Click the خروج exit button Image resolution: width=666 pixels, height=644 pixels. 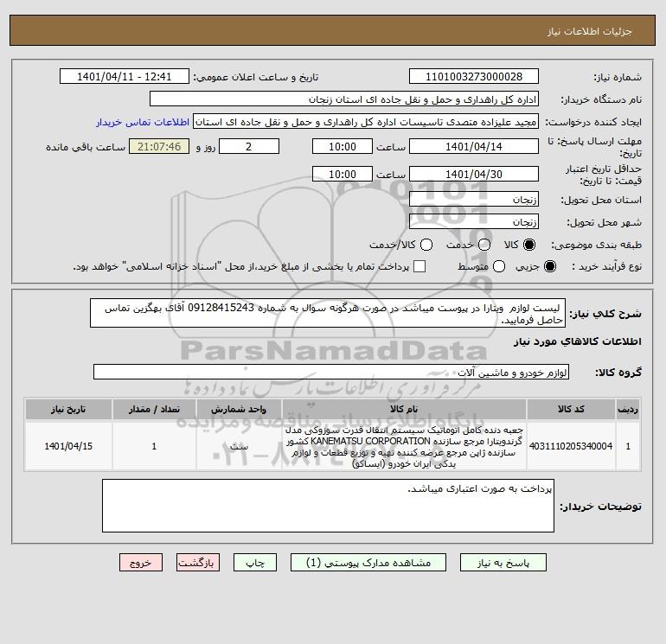click(x=141, y=563)
